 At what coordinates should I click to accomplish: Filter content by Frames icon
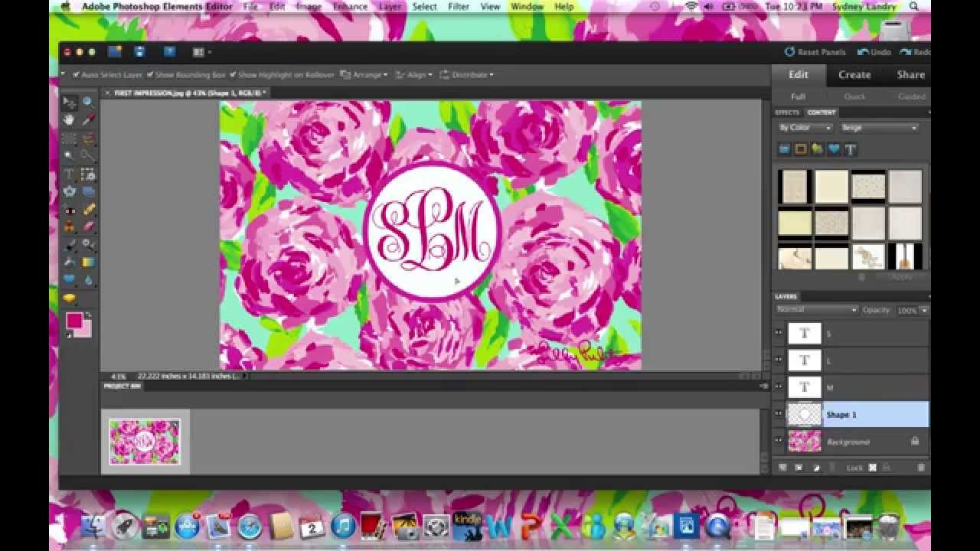click(x=801, y=149)
